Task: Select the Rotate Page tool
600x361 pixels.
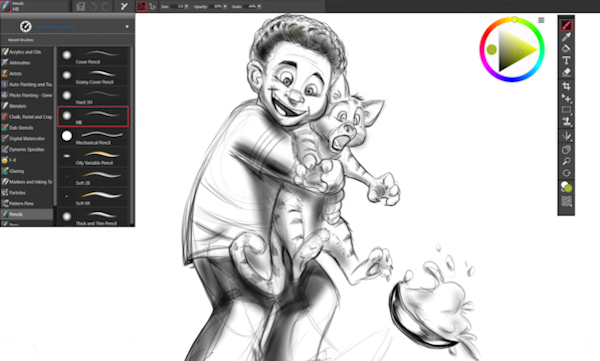Action: tap(566, 173)
